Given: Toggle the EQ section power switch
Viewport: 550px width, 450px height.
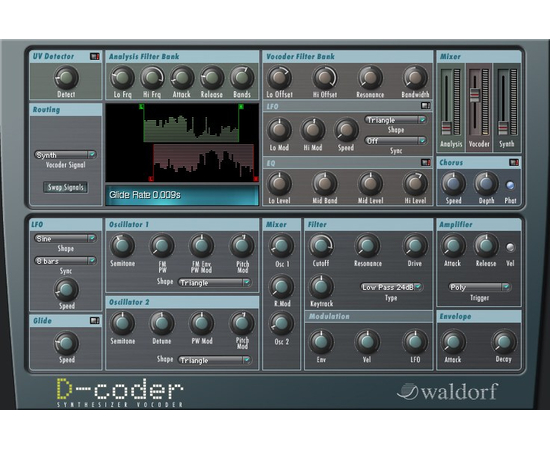Looking at the screenshot, I should 425,162.
